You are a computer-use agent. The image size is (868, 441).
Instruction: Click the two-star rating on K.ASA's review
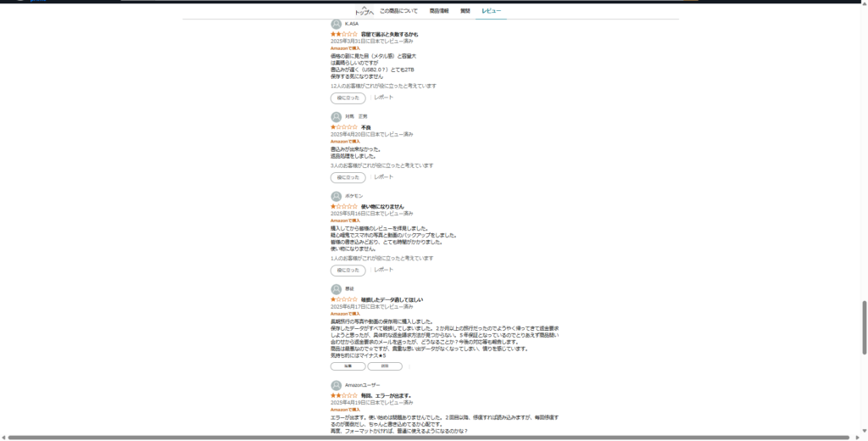(344, 35)
